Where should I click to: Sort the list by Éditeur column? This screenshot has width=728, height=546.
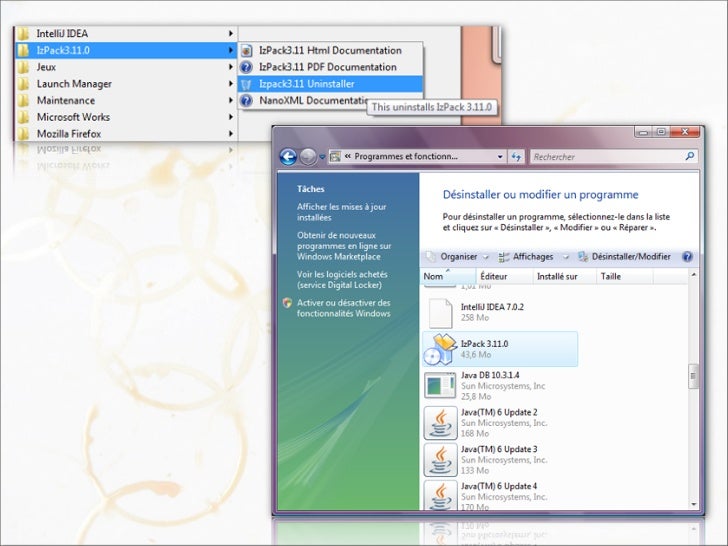click(x=505, y=276)
